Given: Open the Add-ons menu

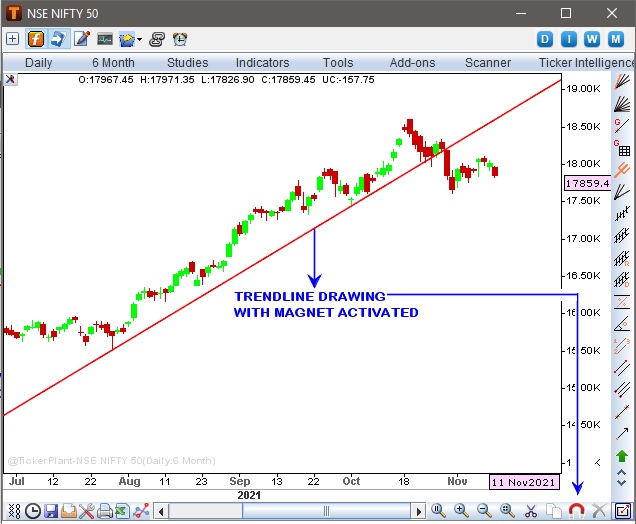Looking at the screenshot, I should click(x=413, y=63).
